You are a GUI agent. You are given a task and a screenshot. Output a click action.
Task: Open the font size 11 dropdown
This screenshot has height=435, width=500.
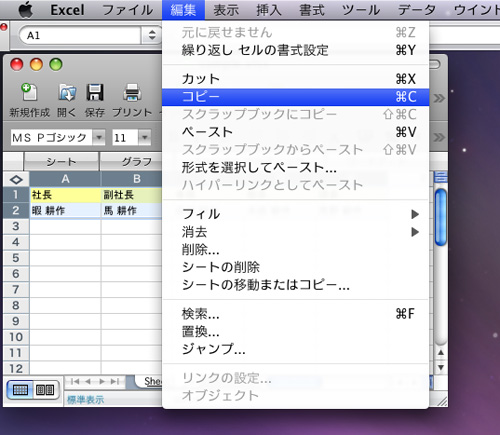click(145, 137)
